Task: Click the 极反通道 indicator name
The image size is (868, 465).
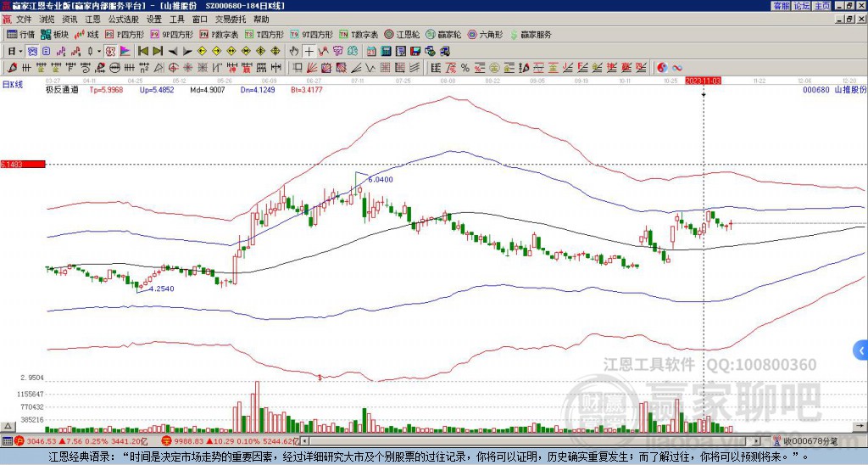Action: pos(62,89)
